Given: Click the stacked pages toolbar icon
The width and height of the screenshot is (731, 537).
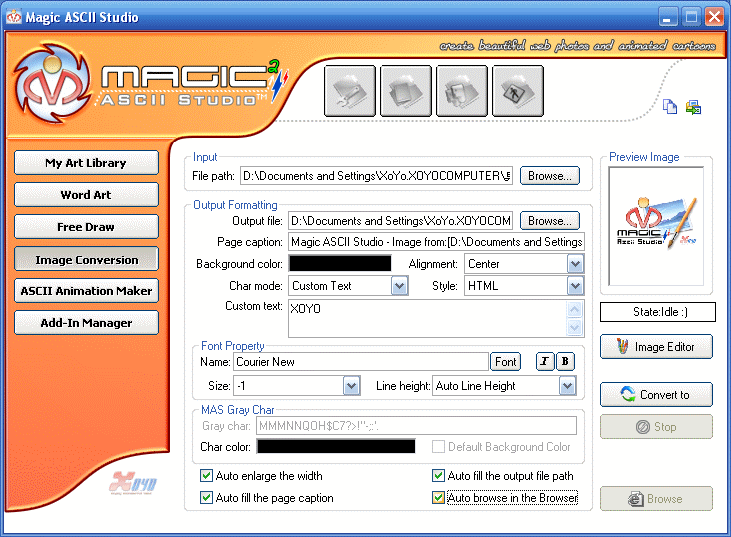Looking at the screenshot, I should 406,91.
